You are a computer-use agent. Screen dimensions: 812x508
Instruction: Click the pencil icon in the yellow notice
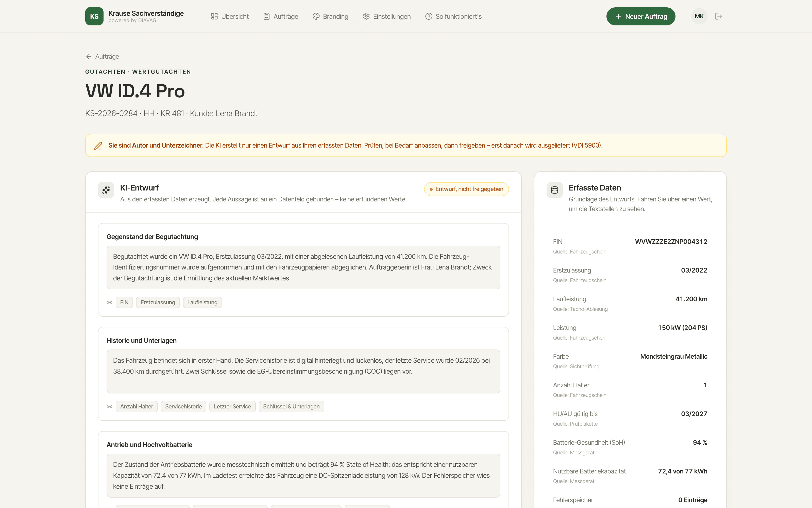tap(98, 146)
